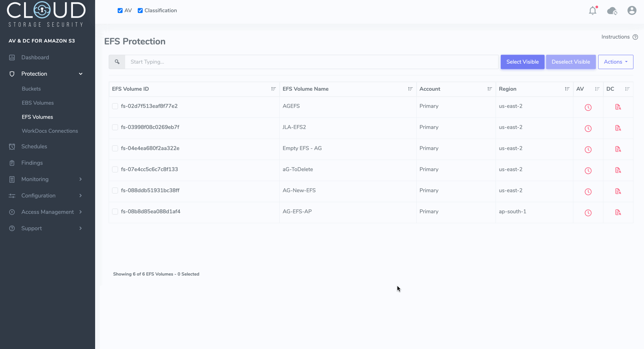
Task: Click the cloud sync status icon
Action: click(x=612, y=11)
